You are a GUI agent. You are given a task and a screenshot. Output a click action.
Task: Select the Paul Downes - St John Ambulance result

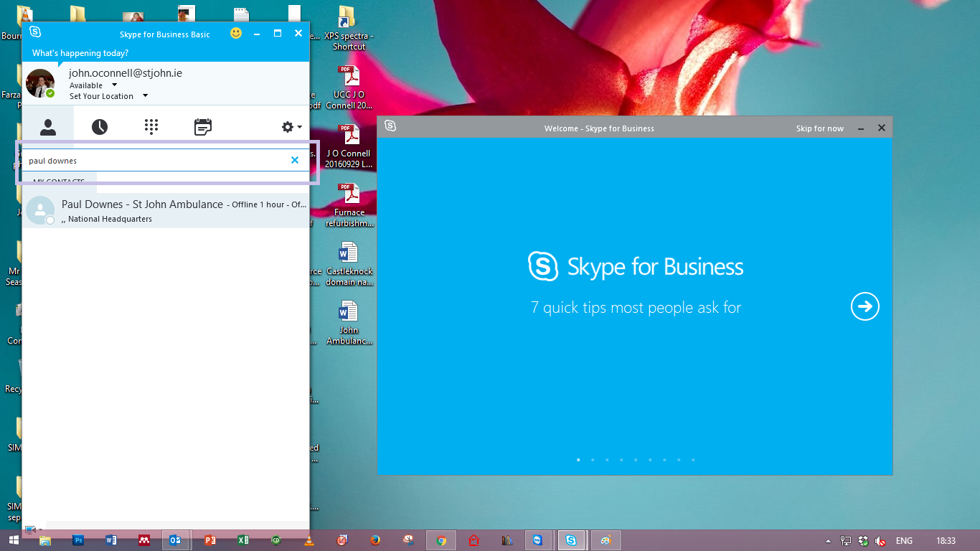tap(166, 210)
